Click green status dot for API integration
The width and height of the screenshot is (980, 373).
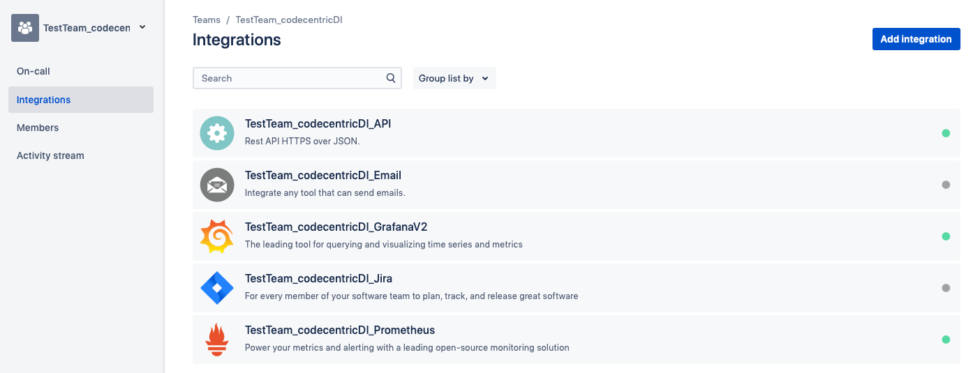946,133
